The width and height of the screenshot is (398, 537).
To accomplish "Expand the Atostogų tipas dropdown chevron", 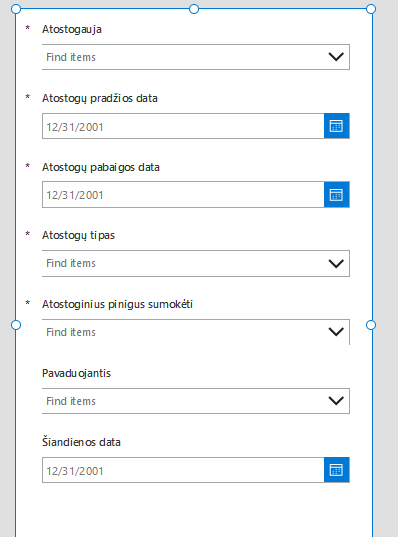I will (336, 263).
